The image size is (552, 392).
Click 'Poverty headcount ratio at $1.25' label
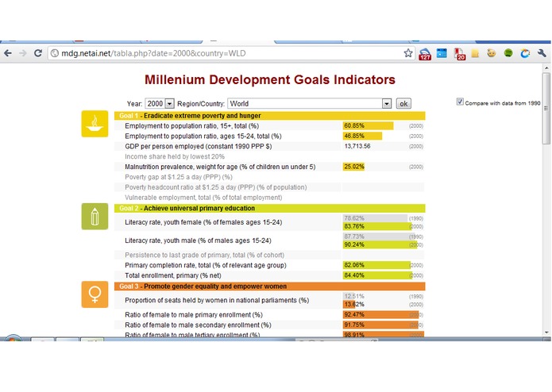[x=215, y=186]
